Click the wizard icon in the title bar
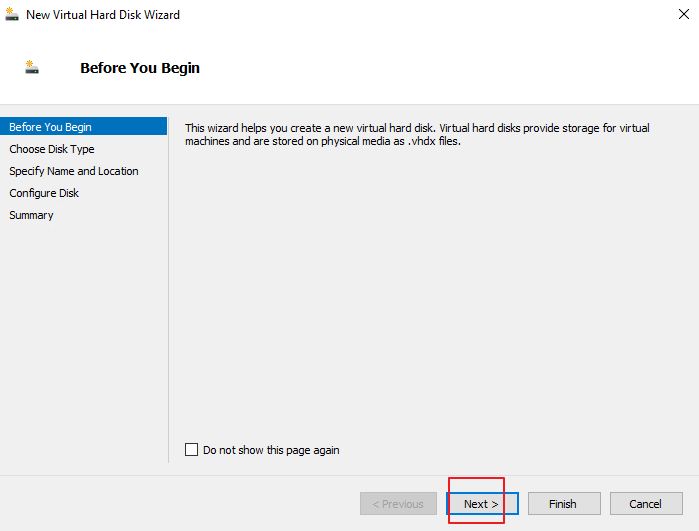Image resolution: width=699 pixels, height=531 pixels. pos(12,15)
